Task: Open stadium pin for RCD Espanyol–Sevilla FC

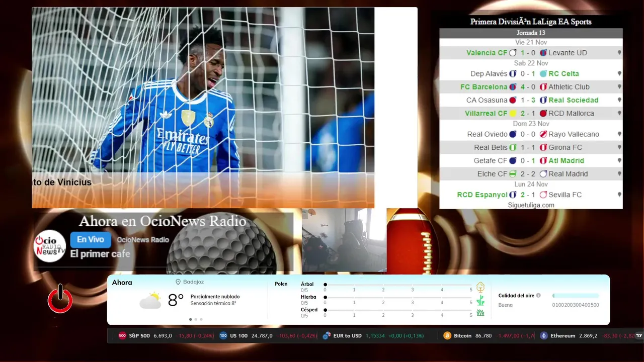Action: (x=619, y=195)
